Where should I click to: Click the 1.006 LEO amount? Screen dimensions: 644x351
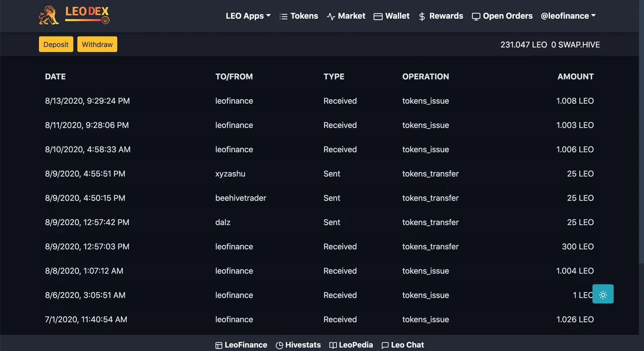(x=575, y=150)
